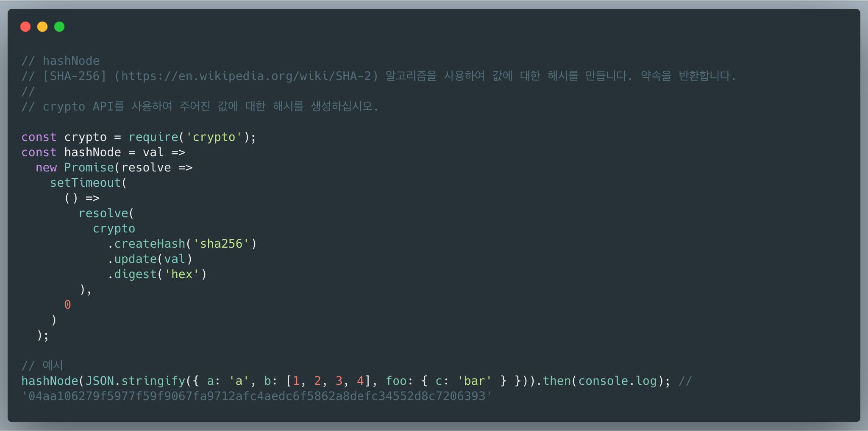Click the hashNode constant declaration name
This screenshot has height=431, width=868.
(92, 152)
